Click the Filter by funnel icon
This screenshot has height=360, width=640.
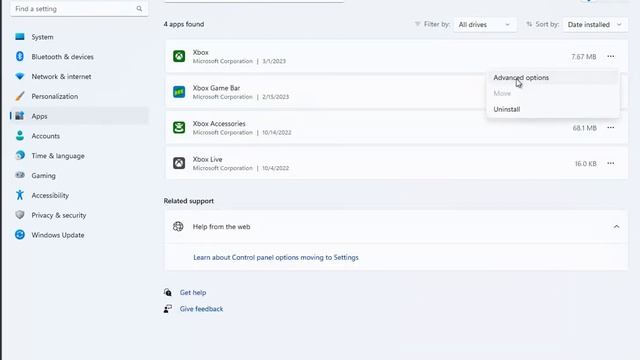(417, 24)
